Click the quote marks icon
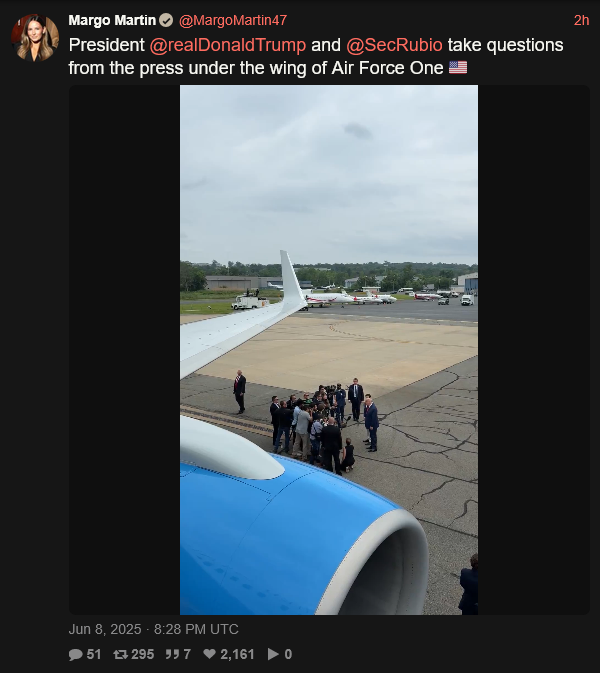 pyautogui.click(x=172, y=655)
